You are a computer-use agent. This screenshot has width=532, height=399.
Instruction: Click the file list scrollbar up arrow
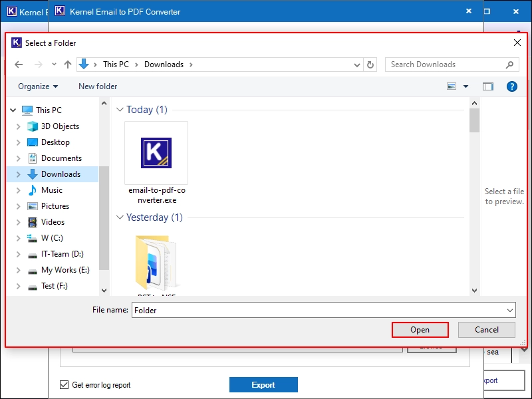tap(474, 103)
